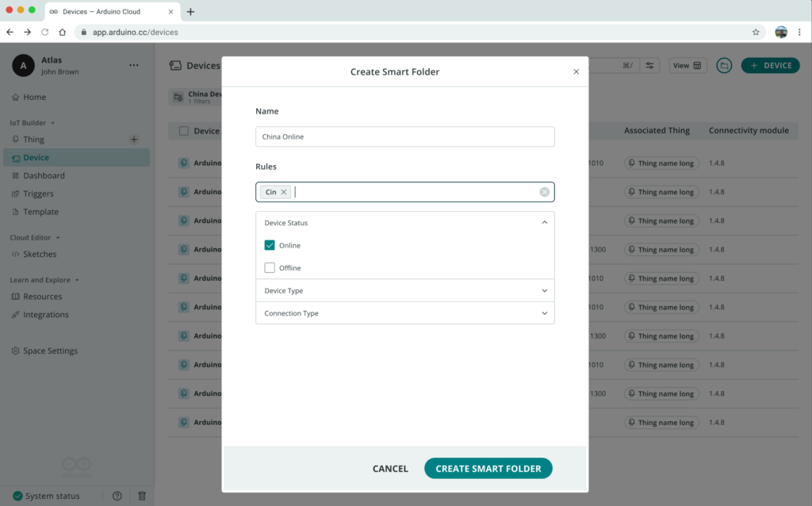
Task: Open the help question mark icon
Action: tap(117, 496)
